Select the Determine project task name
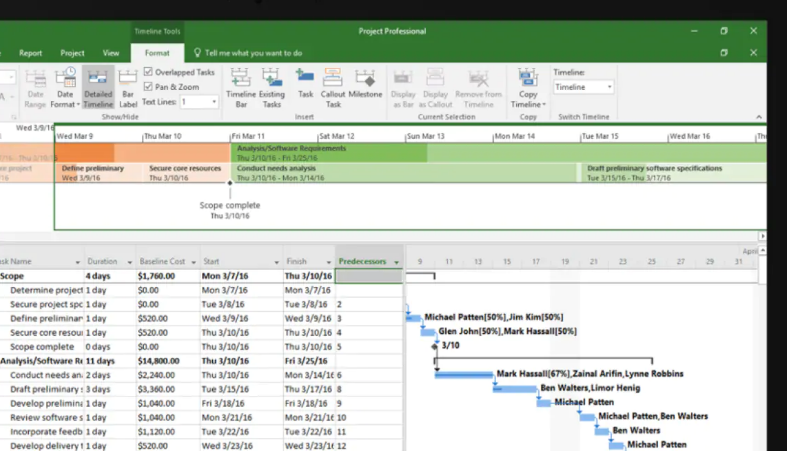Screen dimensions: 787x451 [46, 290]
